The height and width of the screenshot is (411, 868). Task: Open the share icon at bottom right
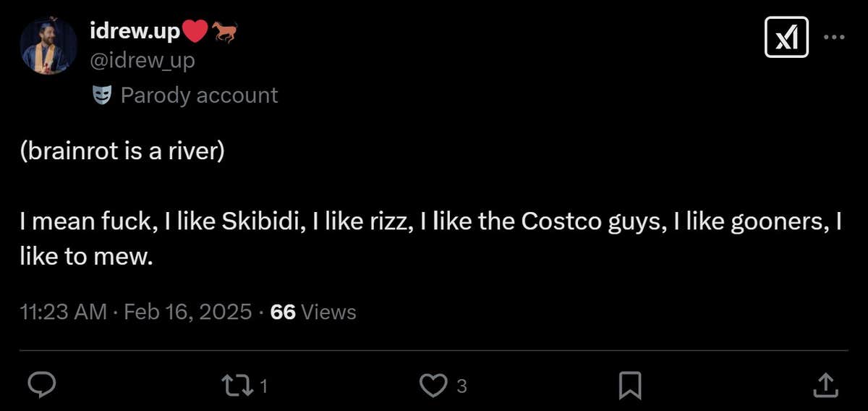(x=825, y=385)
